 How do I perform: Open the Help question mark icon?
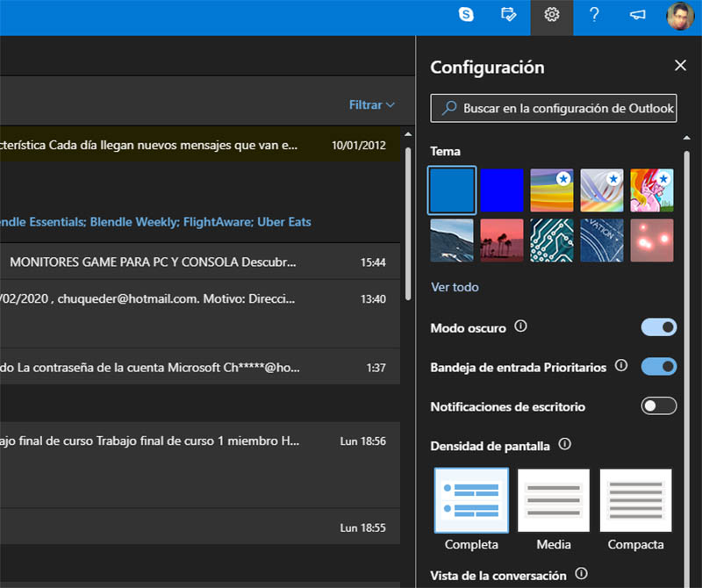click(x=594, y=15)
